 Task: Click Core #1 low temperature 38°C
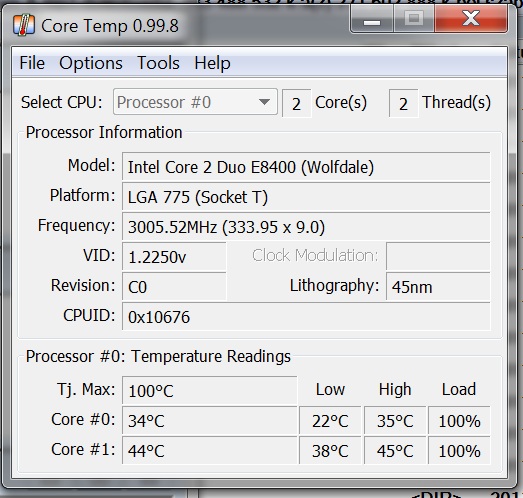(x=330, y=450)
